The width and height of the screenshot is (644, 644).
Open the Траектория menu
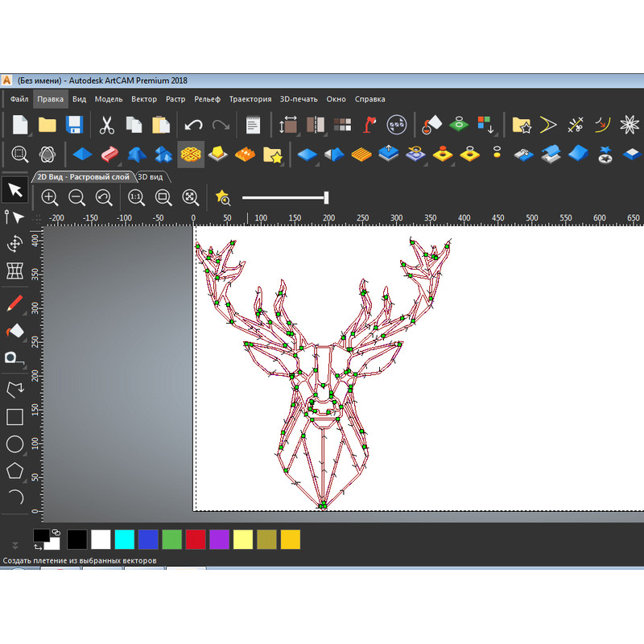point(250,98)
